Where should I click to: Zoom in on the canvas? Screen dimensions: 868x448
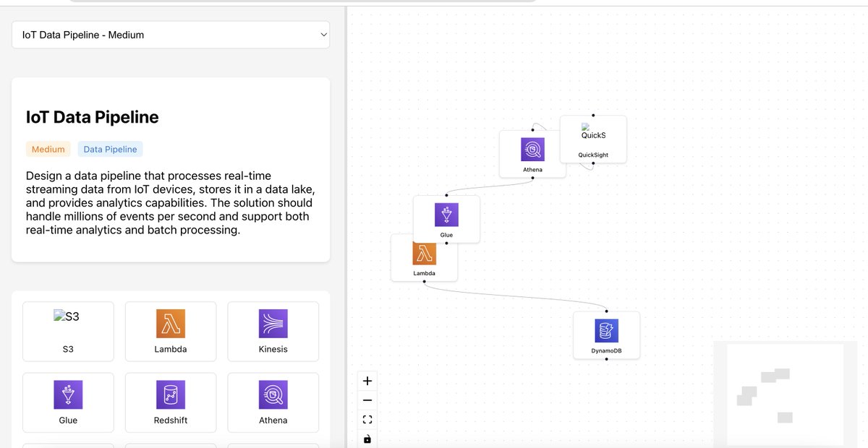click(x=367, y=381)
